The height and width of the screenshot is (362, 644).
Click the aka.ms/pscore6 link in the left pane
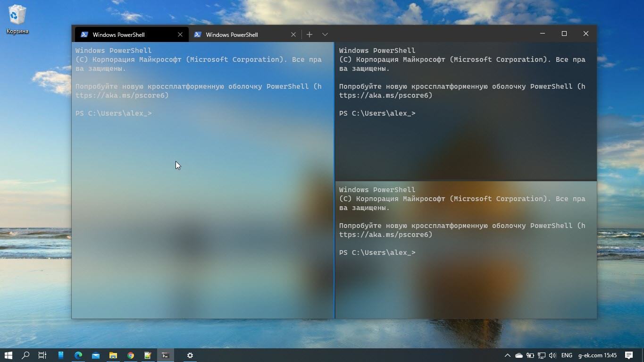click(x=122, y=95)
